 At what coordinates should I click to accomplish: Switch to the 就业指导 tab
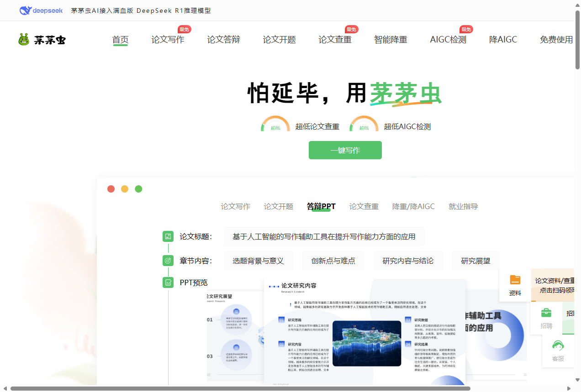[463, 207]
